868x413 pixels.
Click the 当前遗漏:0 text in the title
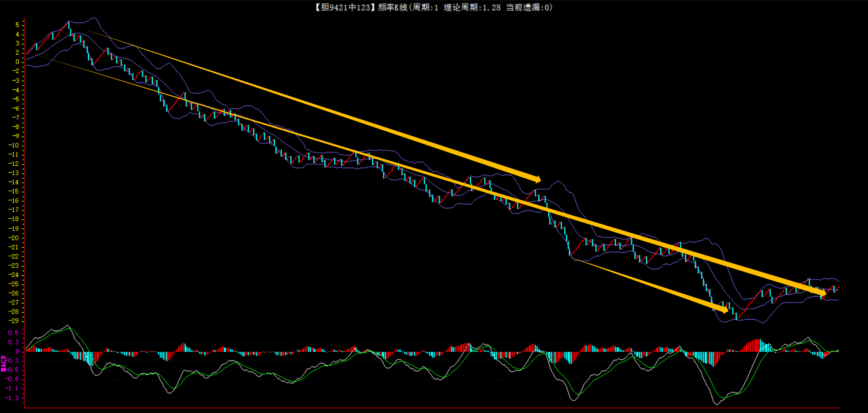click(529, 7)
